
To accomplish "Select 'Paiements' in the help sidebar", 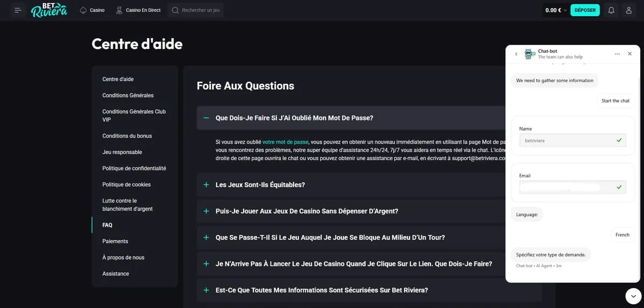I will (x=115, y=241).
